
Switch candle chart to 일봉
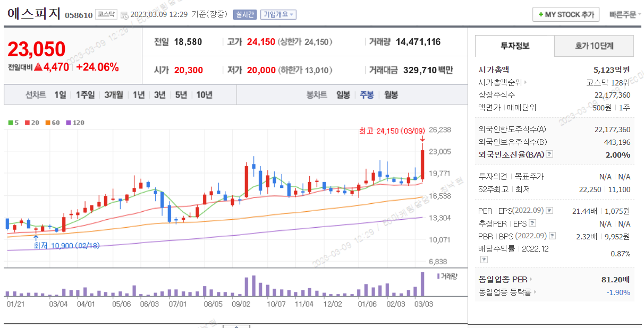tap(343, 95)
